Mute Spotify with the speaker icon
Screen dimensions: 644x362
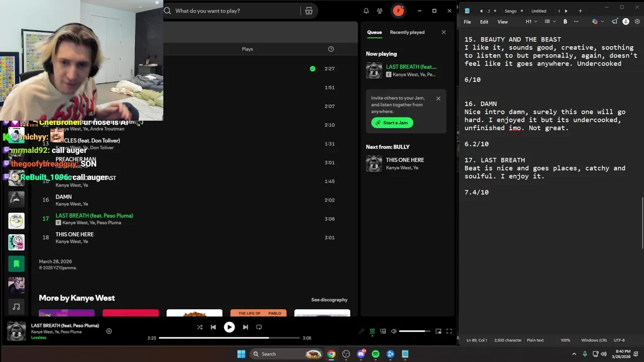394,331
